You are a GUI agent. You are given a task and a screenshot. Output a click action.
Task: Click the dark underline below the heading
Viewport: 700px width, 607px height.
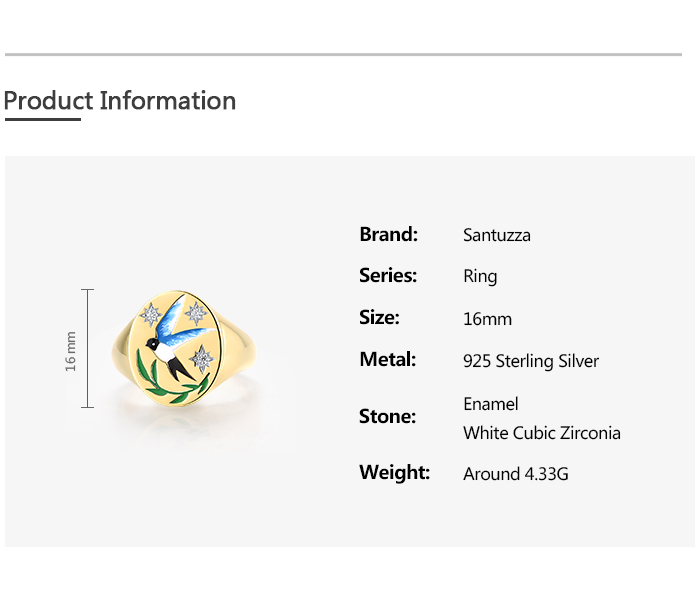pyautogui.click(x=42, y=120)
